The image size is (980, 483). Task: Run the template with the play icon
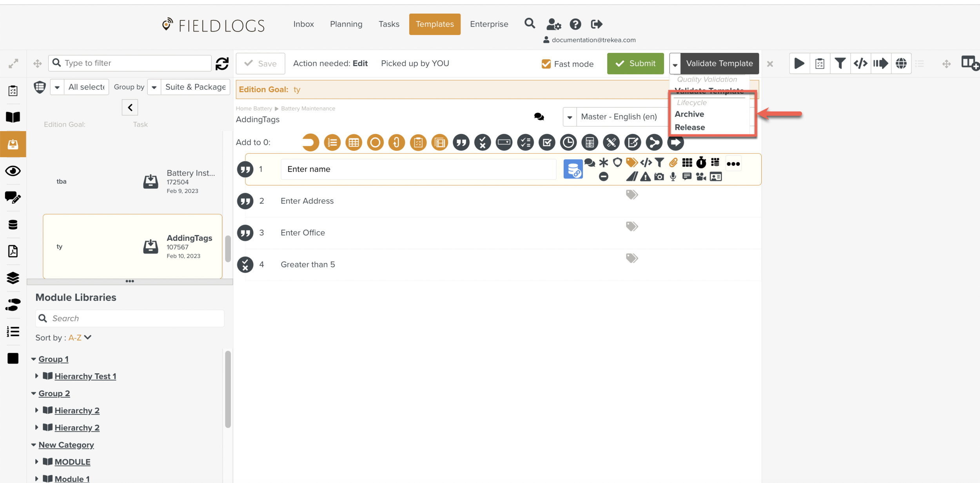pos(800,63)
